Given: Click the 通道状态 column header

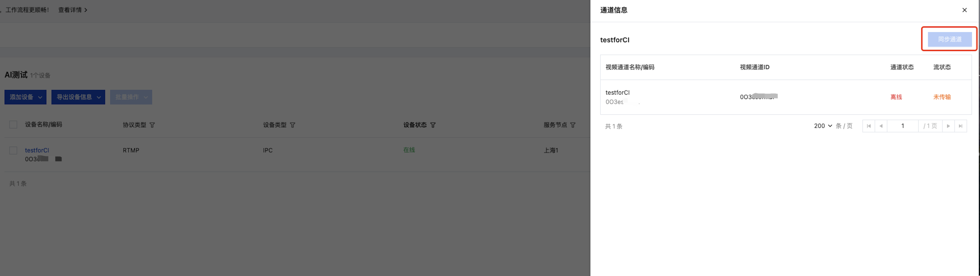Looking at the screenshot, I should (x=902, y=67).
